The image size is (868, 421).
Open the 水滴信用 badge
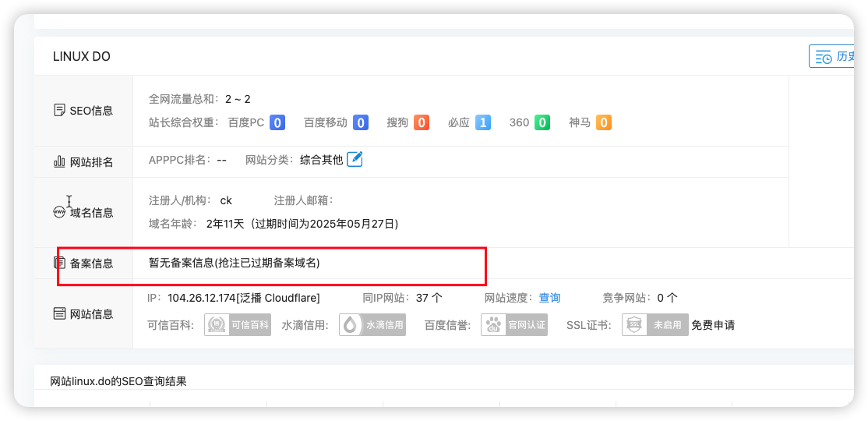click(x=372, y=325)
